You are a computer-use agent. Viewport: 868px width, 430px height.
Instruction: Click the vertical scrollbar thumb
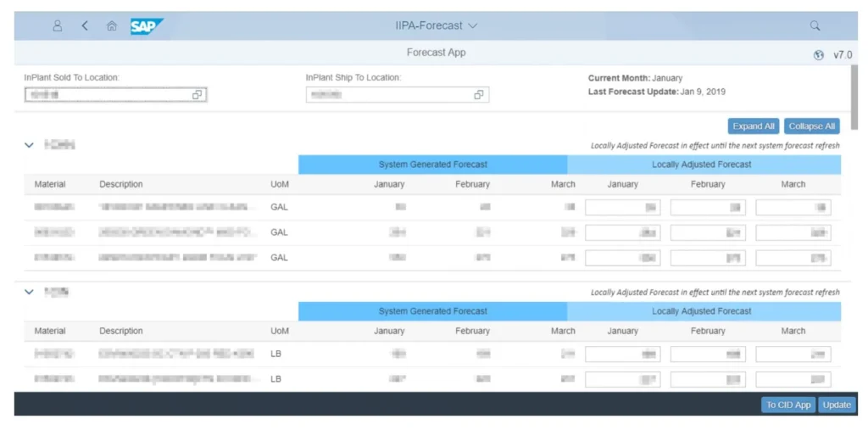click(x=854, y=98)
